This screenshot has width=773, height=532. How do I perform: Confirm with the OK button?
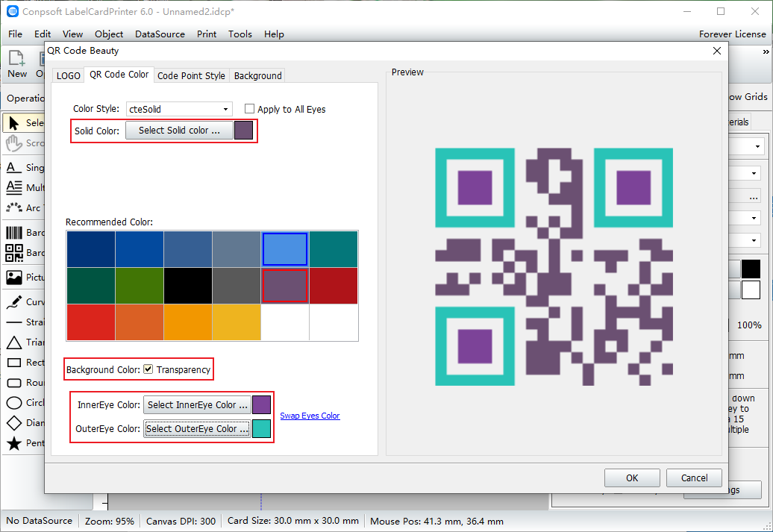632,478
